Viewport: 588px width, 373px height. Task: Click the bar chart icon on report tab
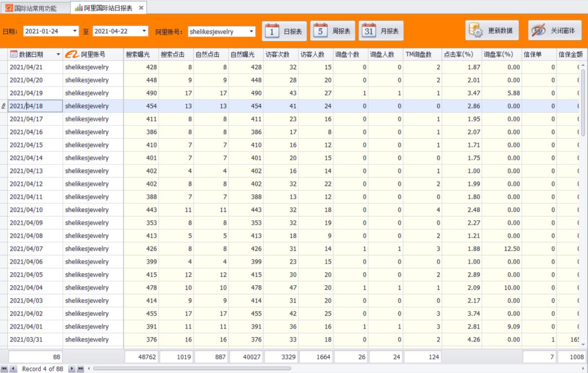click(78, 8)
